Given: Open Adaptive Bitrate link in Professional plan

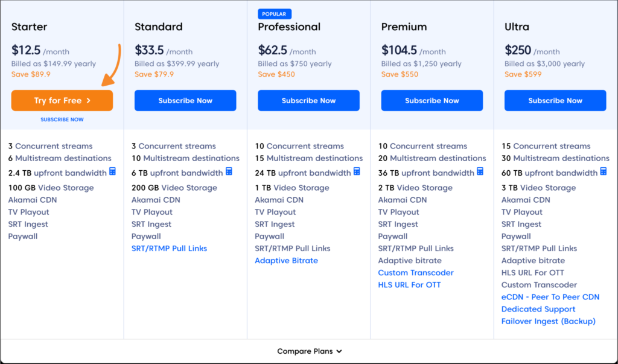Looking at the screenshot, I should [x=286, y=261].
